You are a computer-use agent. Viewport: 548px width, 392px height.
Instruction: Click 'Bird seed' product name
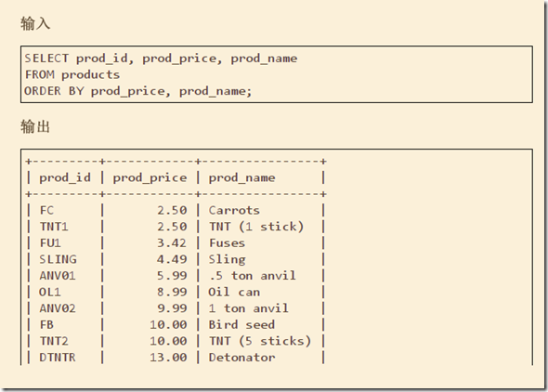(x=241, y=325)
